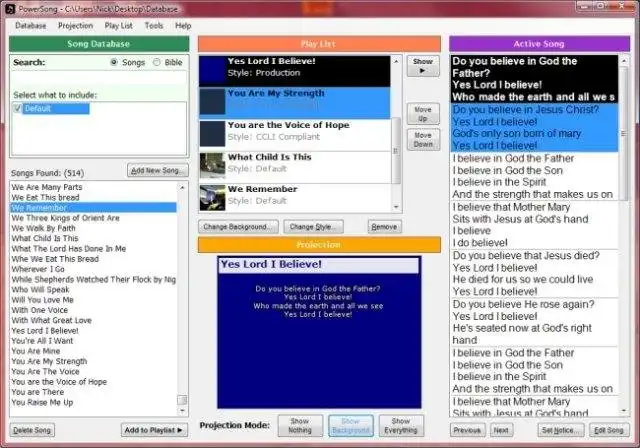This screenshot has height=448, width=640.
Task: Open the Database menu
Action: tap(31, 26)
